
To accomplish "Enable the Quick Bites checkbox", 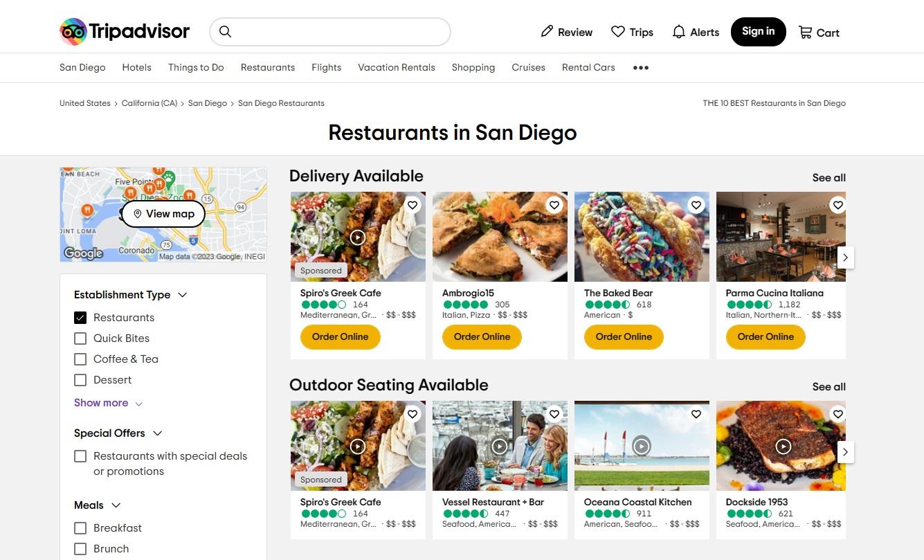I will pos(80,338).
